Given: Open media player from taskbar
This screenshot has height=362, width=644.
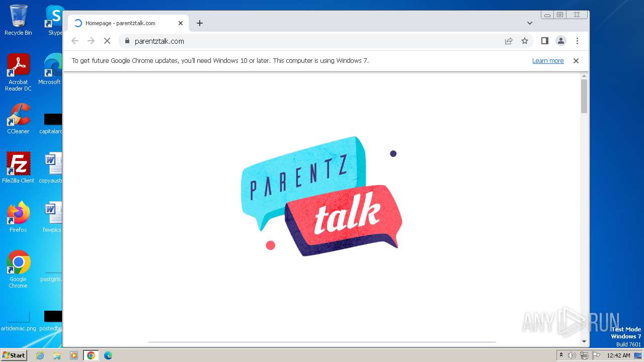Looking at the screenshot, I should click(x=74, y=355).
